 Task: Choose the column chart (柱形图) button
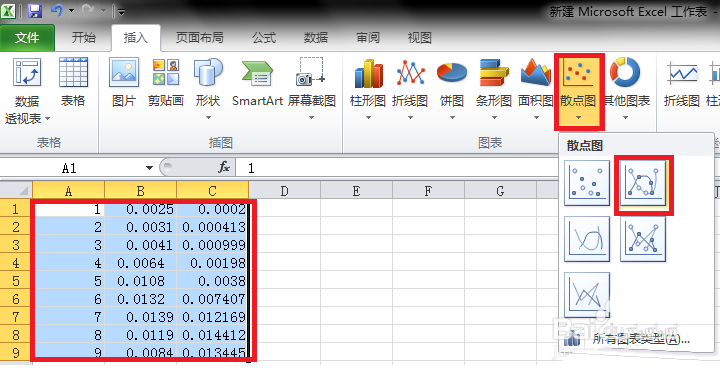tap(368, 90)
